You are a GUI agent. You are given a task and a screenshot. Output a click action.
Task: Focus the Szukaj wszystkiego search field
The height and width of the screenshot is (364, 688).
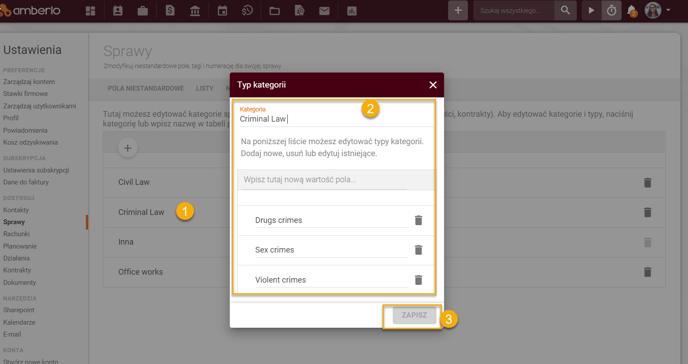click(x=514, y=10)
